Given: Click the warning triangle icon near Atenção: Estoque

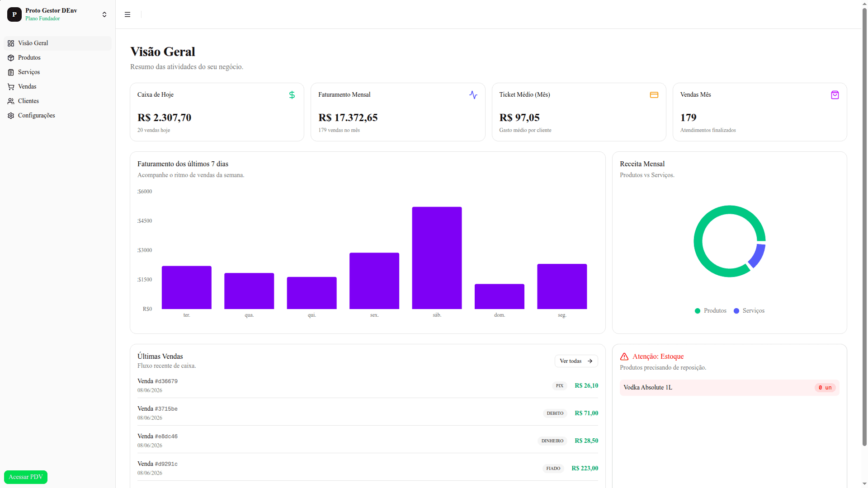Looking at the screenshot, I should click(624, 357).
